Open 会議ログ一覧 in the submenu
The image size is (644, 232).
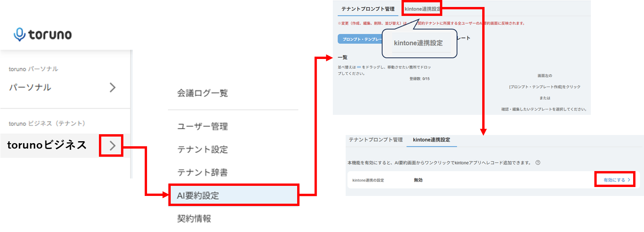click(x=203, y=93)
